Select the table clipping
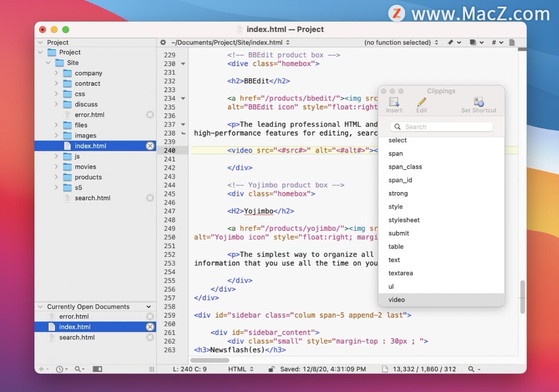 point(441,247)
